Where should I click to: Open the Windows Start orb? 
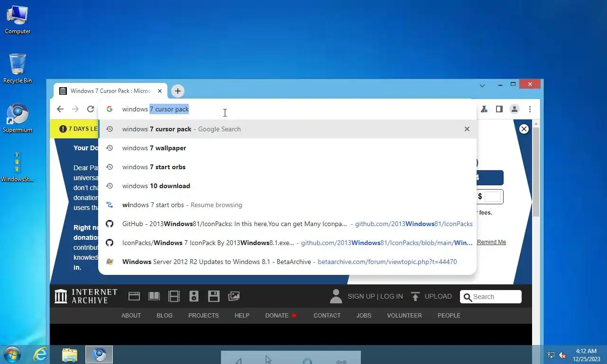click(12, 355)
